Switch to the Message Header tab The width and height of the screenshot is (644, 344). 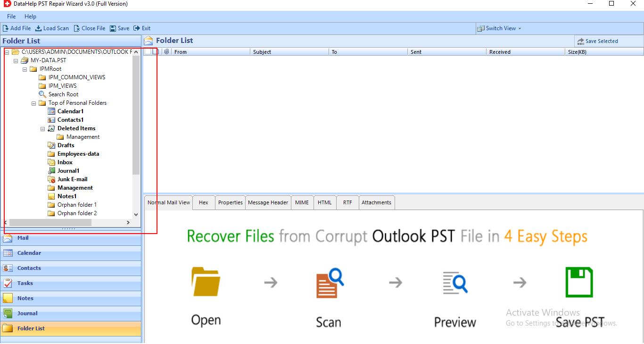point(268,202)
